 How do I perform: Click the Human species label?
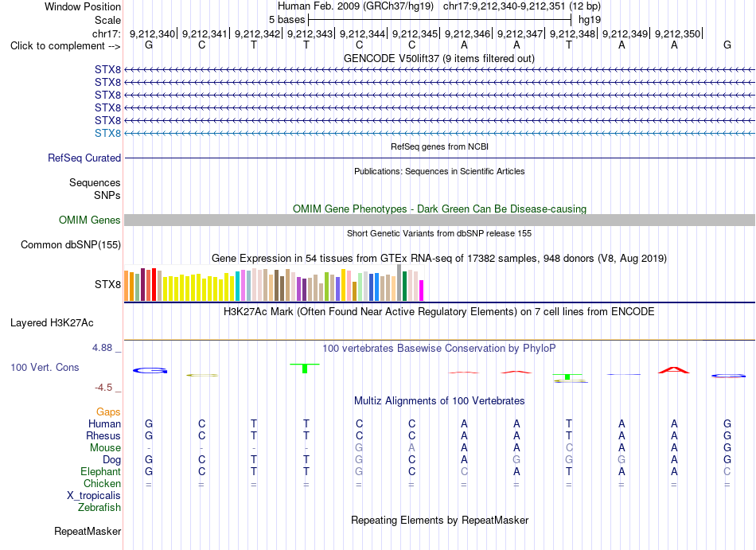[x=104, y=423]
